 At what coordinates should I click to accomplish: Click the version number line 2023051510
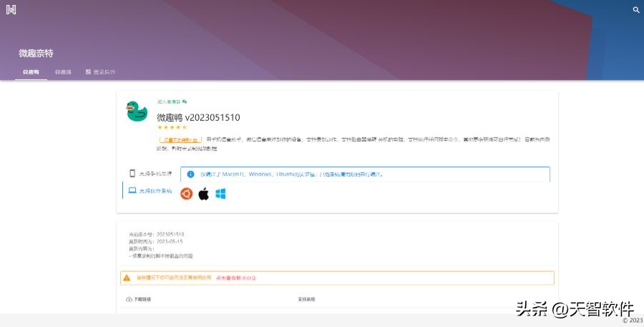tap(157, 235)
